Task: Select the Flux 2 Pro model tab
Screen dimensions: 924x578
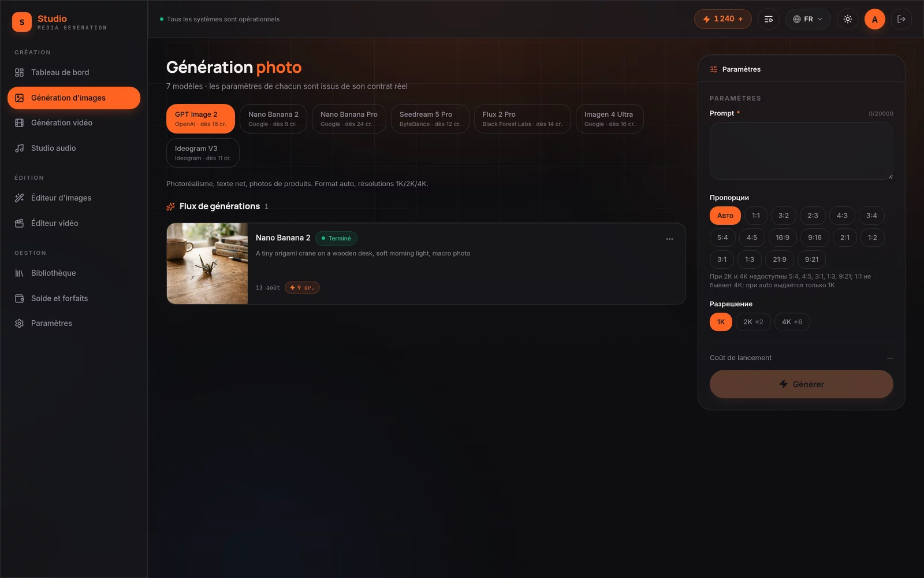Action: pos(522,118)
